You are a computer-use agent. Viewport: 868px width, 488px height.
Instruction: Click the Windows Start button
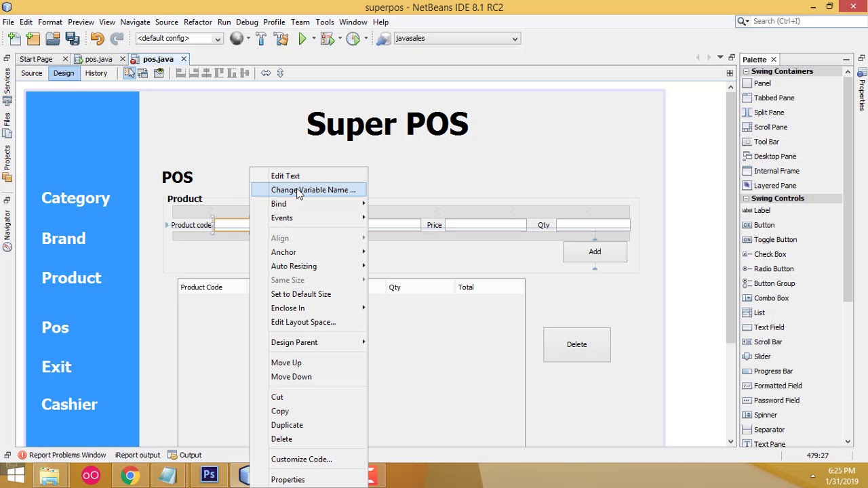(15, 475)
